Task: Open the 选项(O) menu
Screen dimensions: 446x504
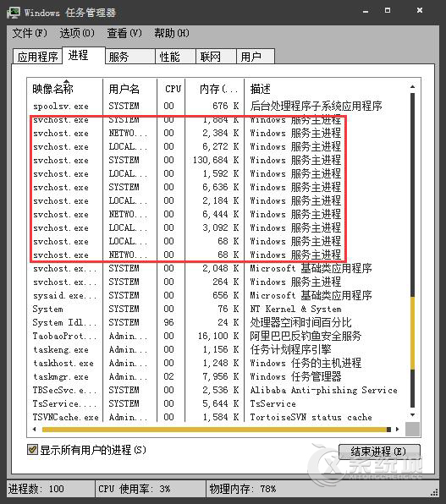Action: [x=77, y=33]
